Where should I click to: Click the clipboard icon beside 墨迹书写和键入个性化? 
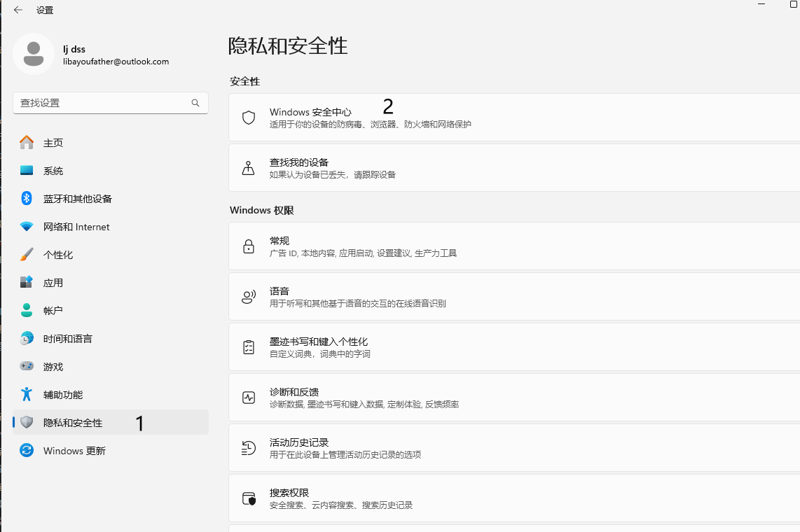coord(249,347)
